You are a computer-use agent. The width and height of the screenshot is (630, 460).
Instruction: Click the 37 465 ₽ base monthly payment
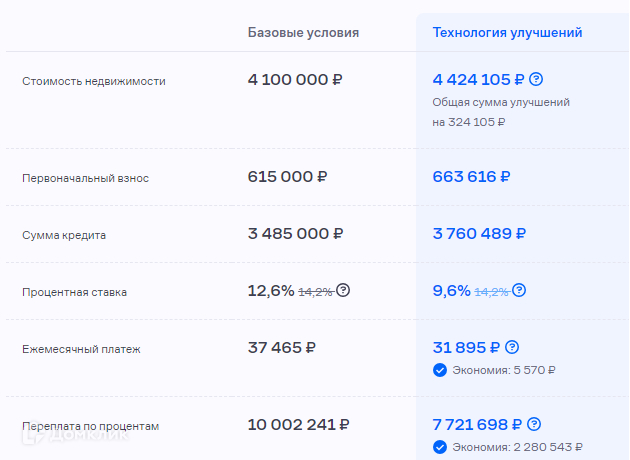[282, 348]
